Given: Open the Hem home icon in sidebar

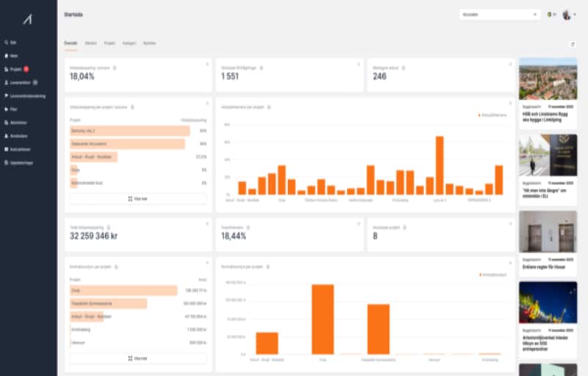Looking at the screenshot, I should point(6,55).
